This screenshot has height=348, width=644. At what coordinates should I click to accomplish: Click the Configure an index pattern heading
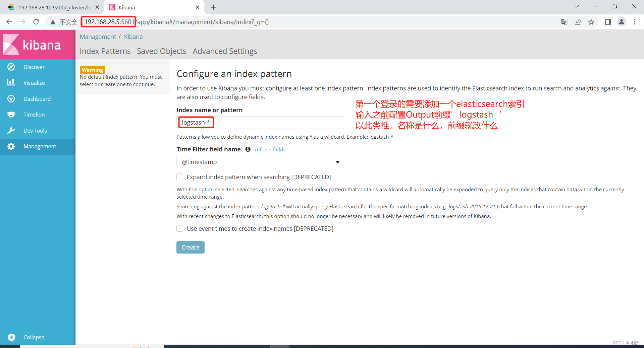click(x=234, y=74)
